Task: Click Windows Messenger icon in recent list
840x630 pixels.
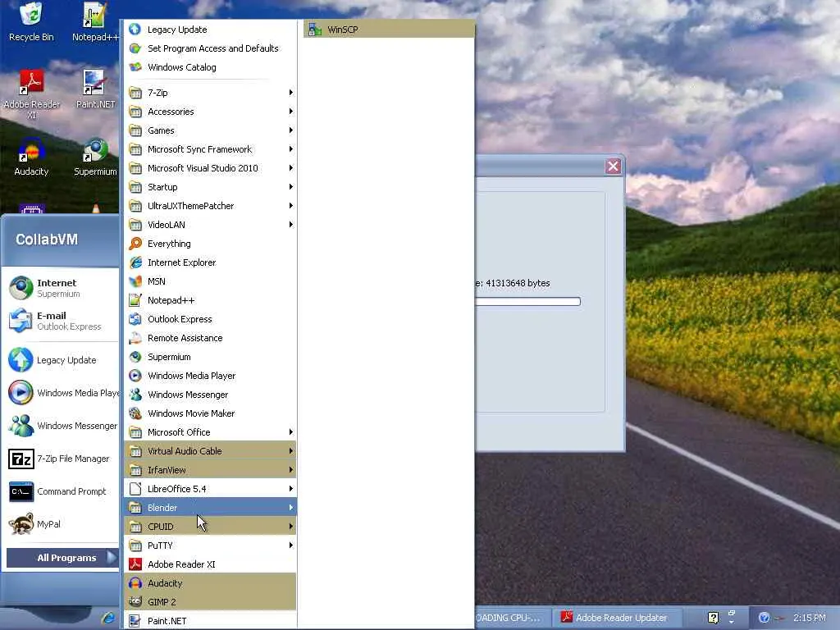Action: coord(21,426)
